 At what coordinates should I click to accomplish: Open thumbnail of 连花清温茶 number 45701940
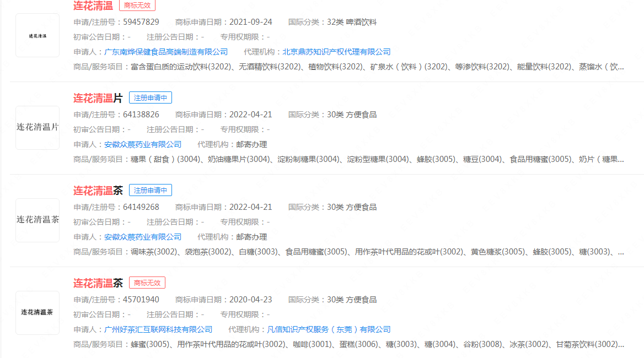[x=37, y=313]
